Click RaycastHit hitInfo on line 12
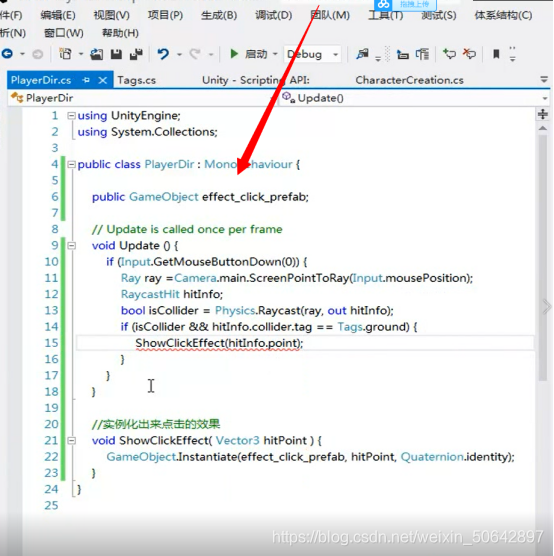This screenshot has height=556, width=554. (x=171, y=294)
